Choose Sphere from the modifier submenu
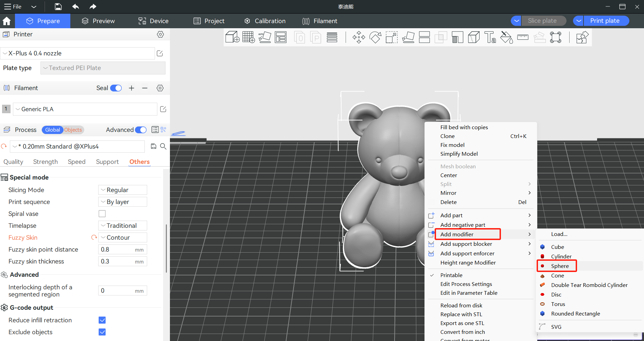 [x=560, y=266]
